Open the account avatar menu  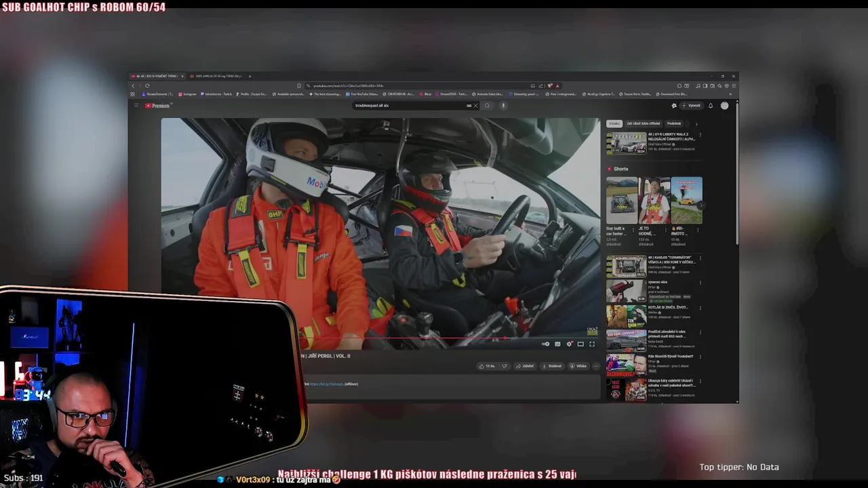(x=724, y=106)
